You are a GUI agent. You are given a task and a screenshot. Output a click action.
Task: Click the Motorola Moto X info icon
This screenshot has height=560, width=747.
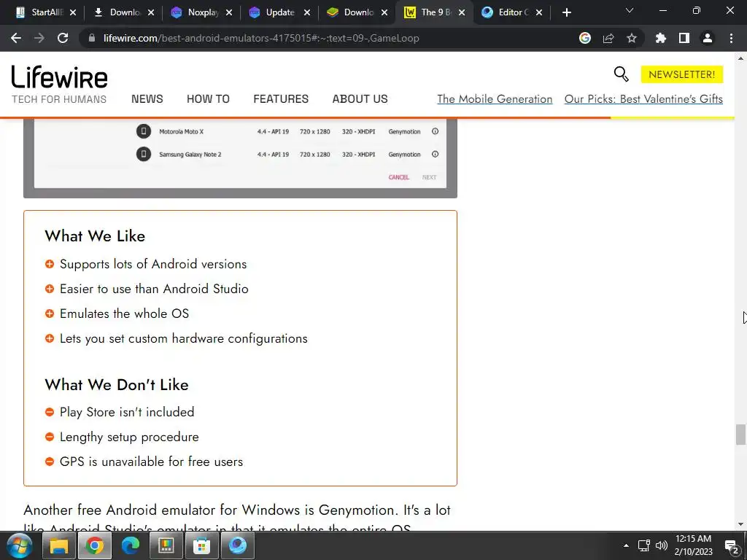click(x=435, y=131)
